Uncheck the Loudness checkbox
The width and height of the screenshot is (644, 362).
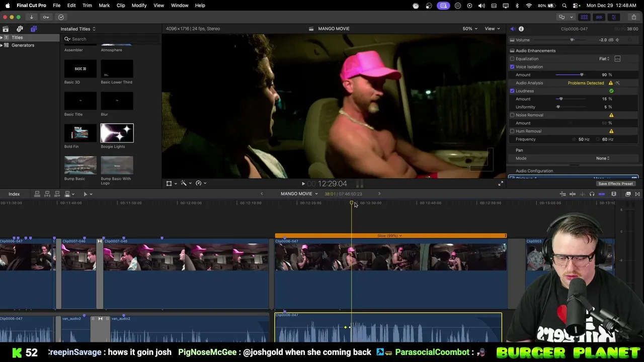point(512,91)
